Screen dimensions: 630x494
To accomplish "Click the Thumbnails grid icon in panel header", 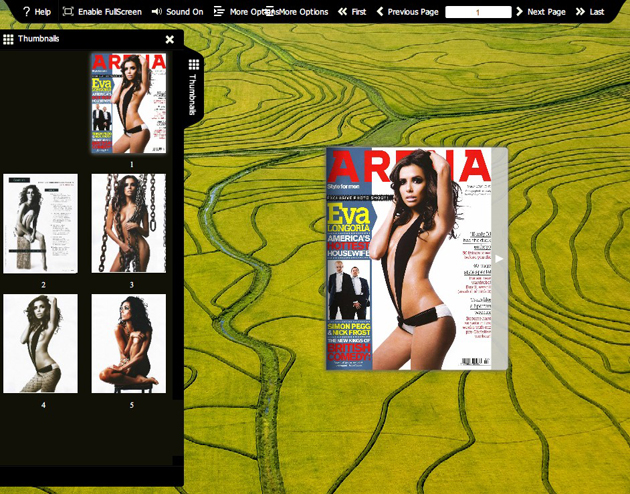I will (8, 39).
